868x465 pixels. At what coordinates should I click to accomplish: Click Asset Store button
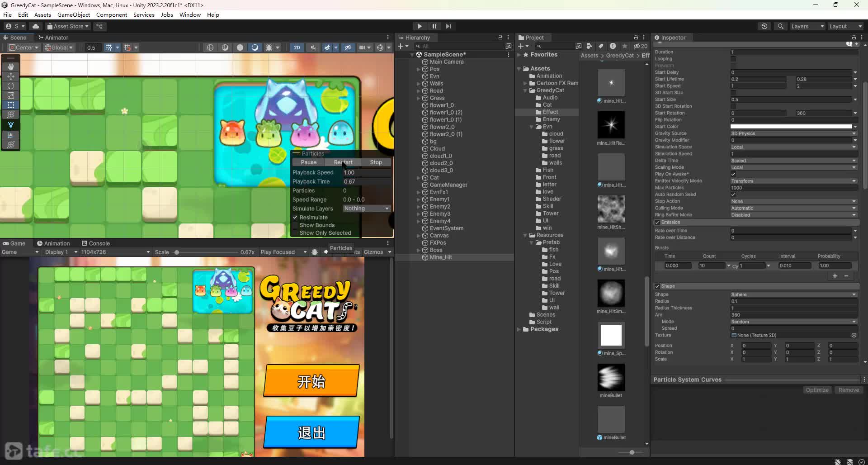[x=68, y=26]
